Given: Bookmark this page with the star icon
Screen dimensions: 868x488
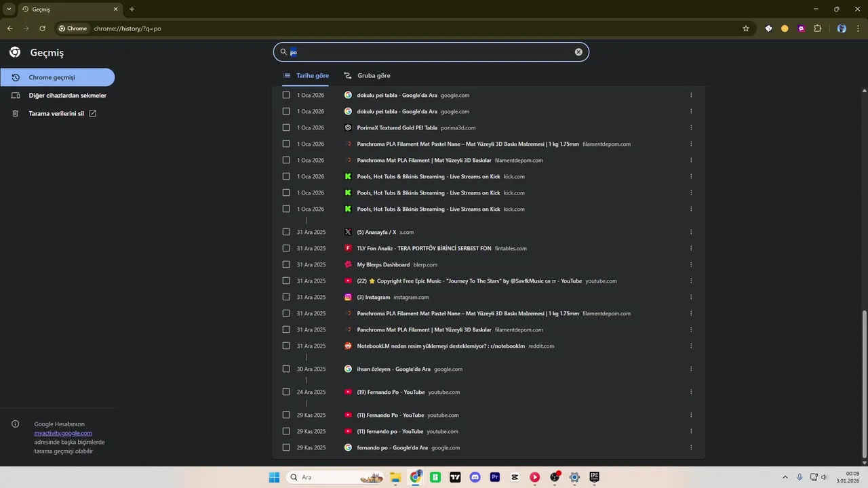Looking at the screenshot, I should click(x=746, y=28).
